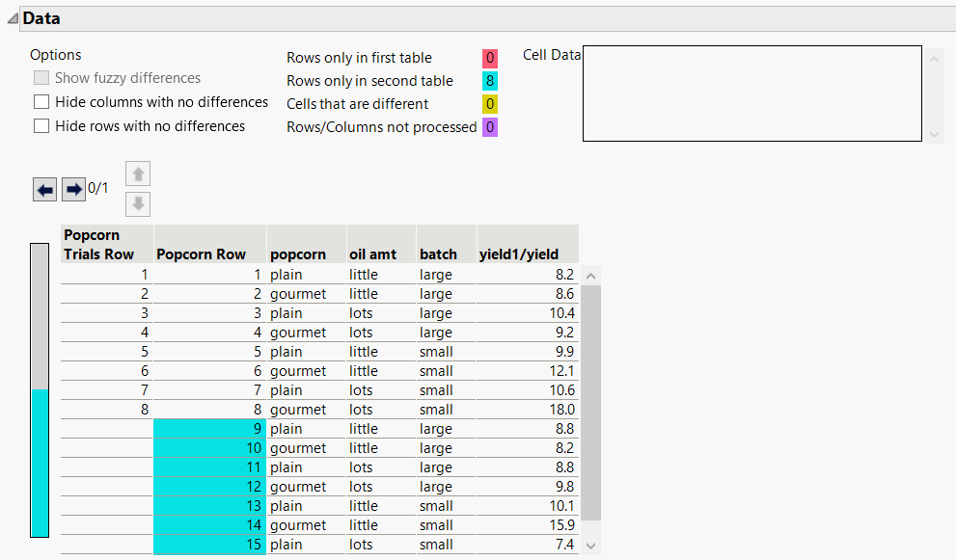
Task: Click the cyan section of the vertical difference overview bar
Action: (x=39, y=463)
